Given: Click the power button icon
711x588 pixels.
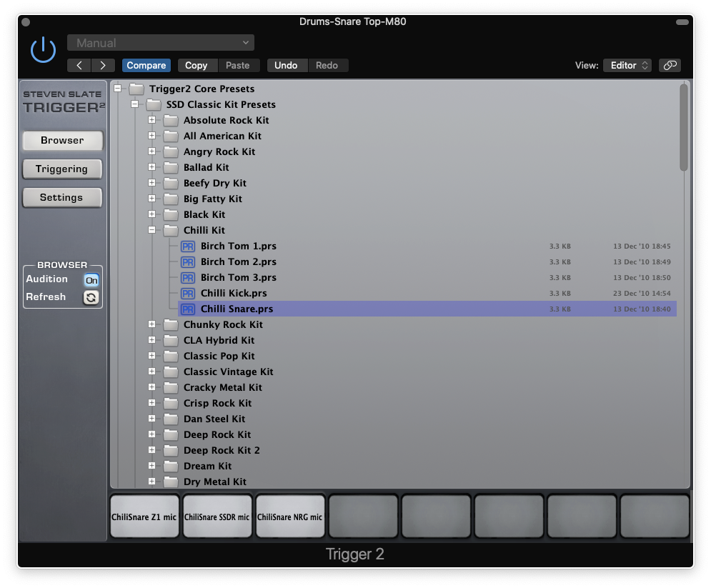Looking at the screenshot, I should coord(42,49).
